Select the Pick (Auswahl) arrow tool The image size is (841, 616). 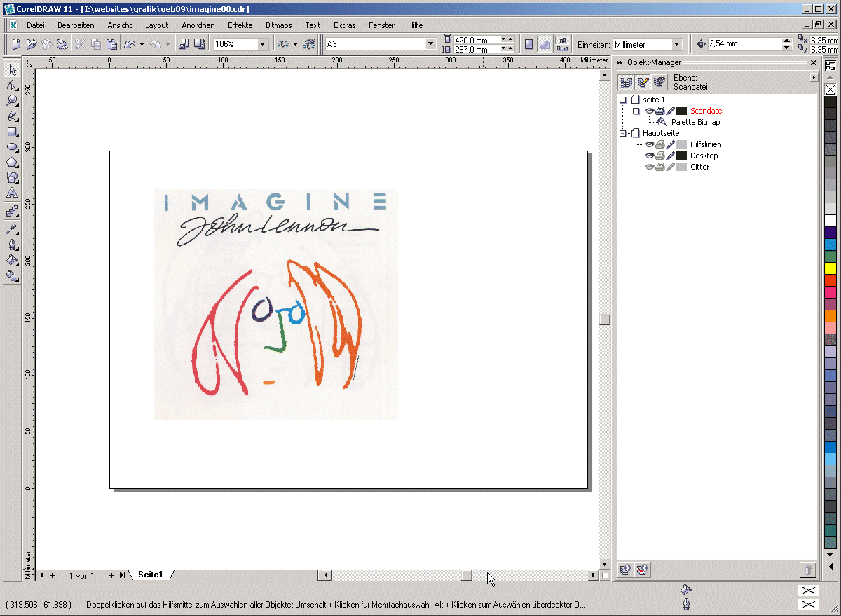(x=12, y=69)
